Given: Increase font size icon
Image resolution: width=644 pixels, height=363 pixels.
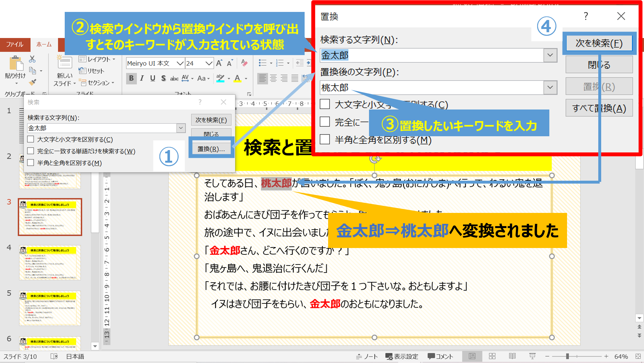Looking at the screenshot, I should (219, 63).
